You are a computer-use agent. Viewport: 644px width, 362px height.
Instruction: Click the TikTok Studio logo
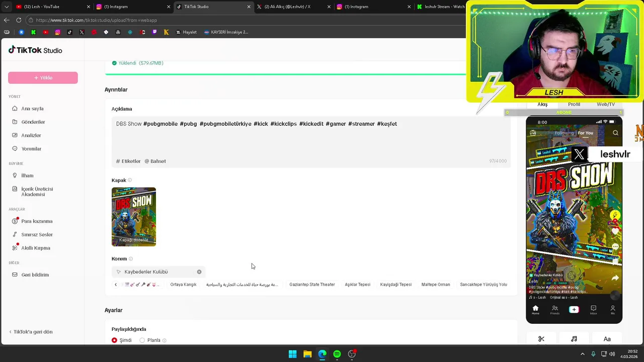pyautogui.click(x=35, y=50)
